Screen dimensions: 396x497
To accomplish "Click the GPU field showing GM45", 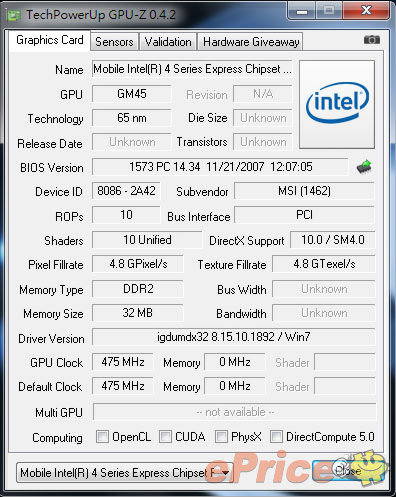I will tap(132, 94).
